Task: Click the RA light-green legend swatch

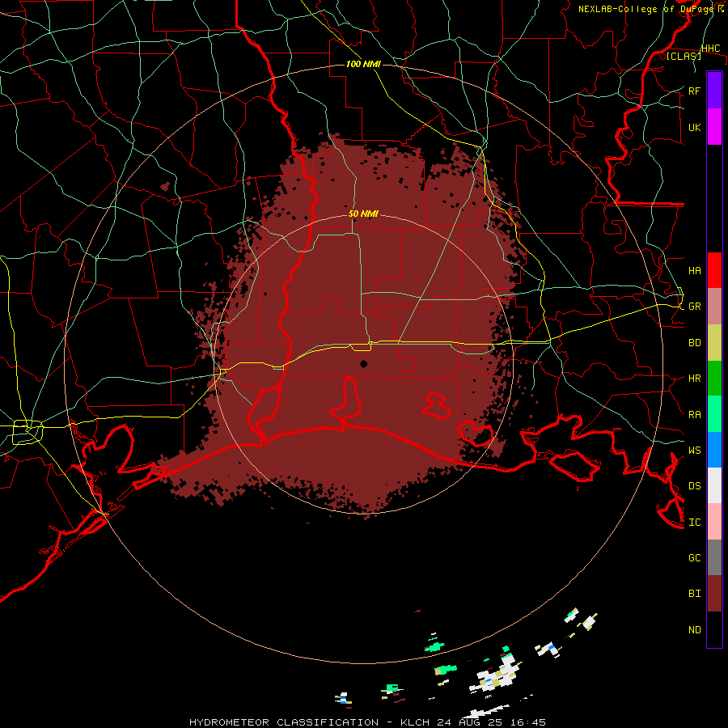Action: 714,414
